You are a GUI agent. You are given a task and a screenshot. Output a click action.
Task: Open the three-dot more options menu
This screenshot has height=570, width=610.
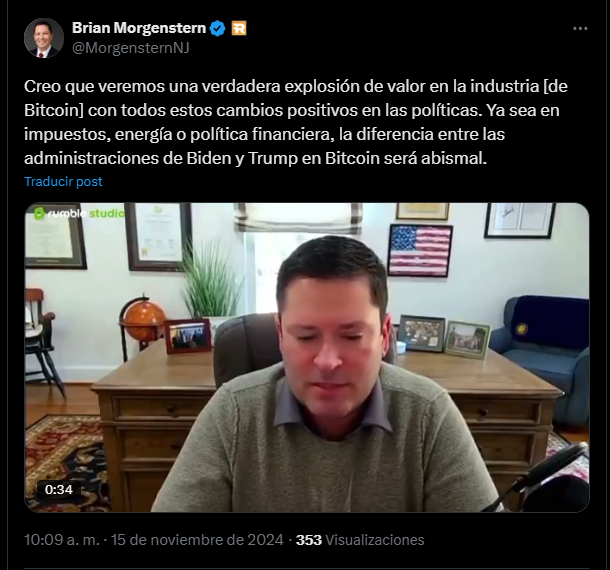(x=580, y=28)
